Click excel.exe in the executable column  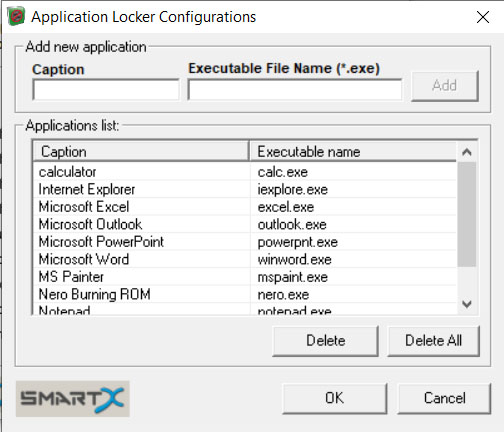point(286,207)
